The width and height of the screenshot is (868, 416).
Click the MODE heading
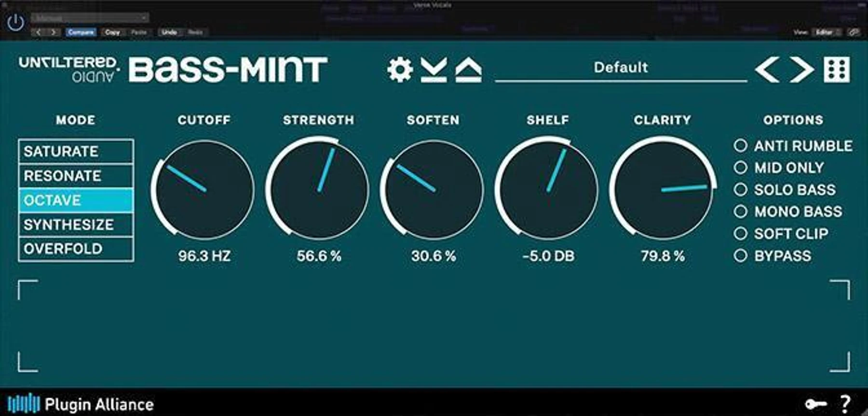tap(76, 120)
